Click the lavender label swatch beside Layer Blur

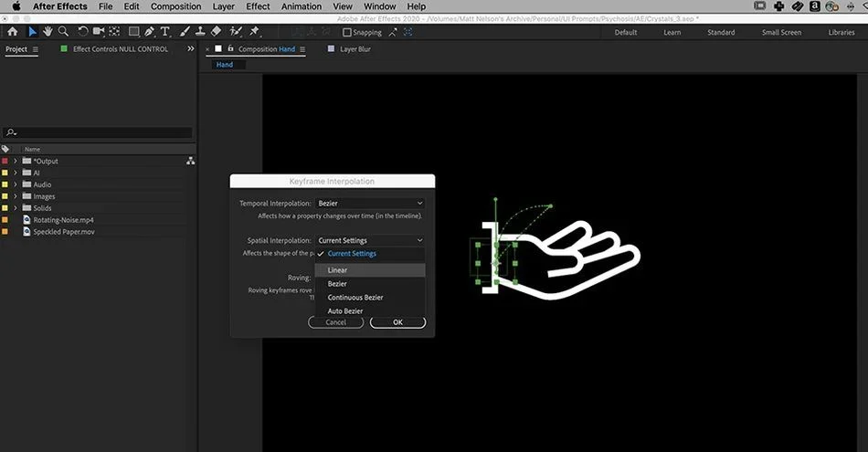coord(331,48)
